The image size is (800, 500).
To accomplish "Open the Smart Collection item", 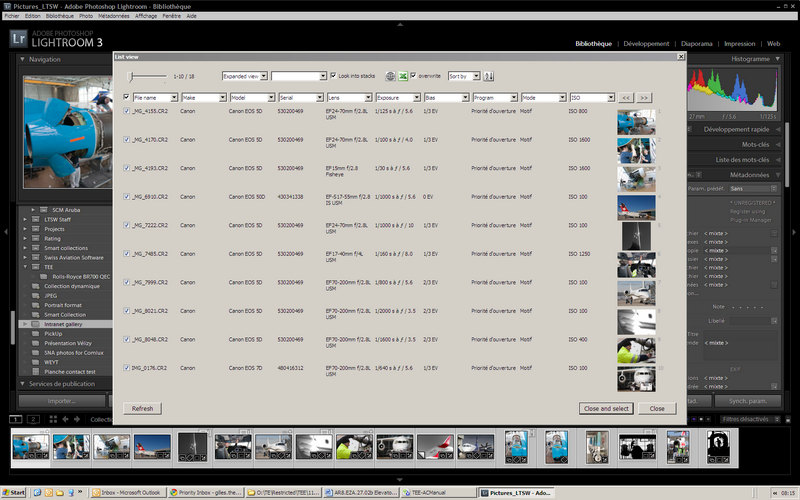I will [x=65, y=315].
